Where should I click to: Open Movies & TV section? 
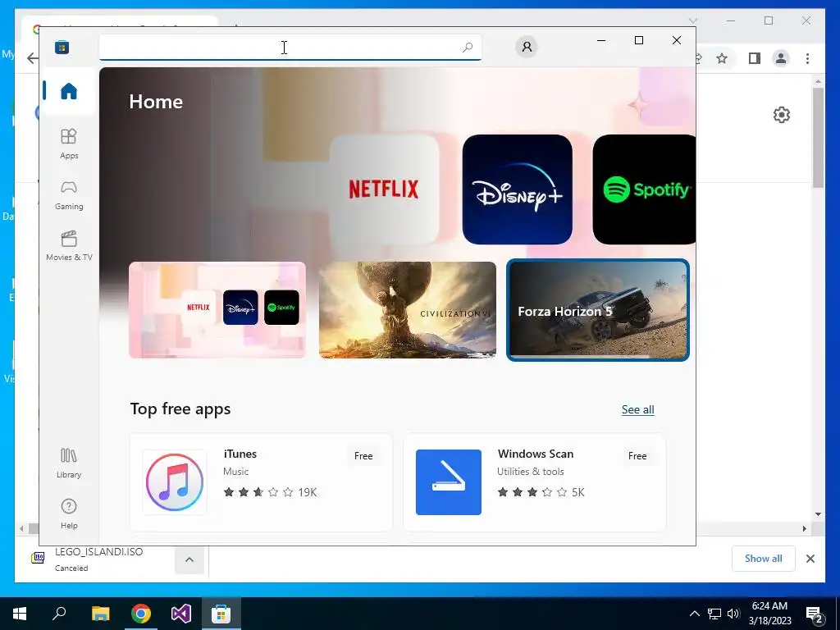click(69, 246)
